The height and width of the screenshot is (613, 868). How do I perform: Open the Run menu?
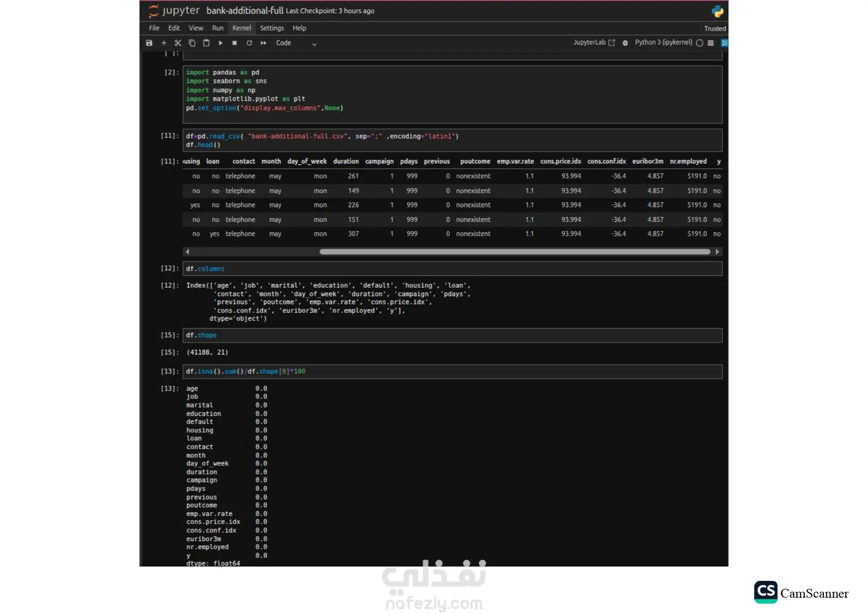point(218,28)
